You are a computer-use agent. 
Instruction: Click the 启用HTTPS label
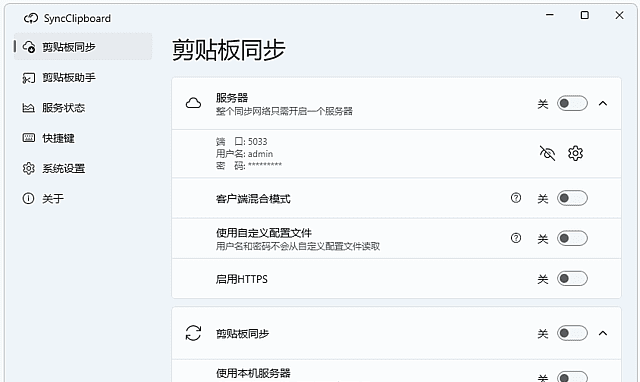click(x=242, y=279)
